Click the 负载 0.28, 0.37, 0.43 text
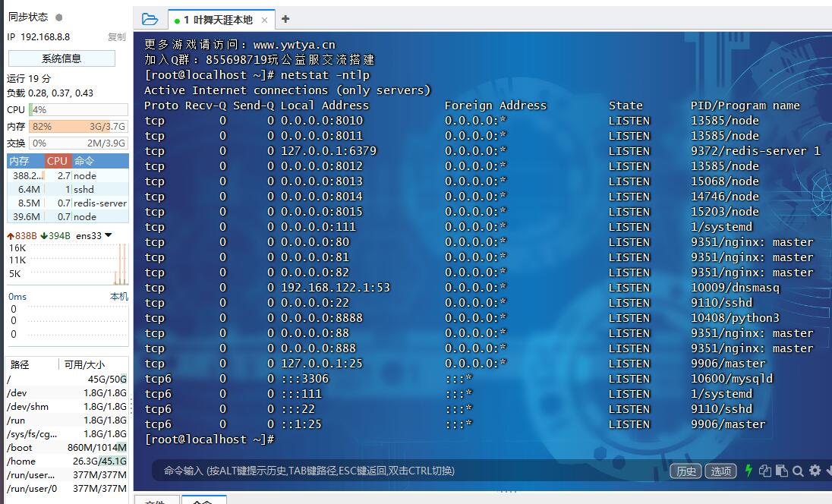This screenshot has width=832, height=504. [x=50, y=93]
